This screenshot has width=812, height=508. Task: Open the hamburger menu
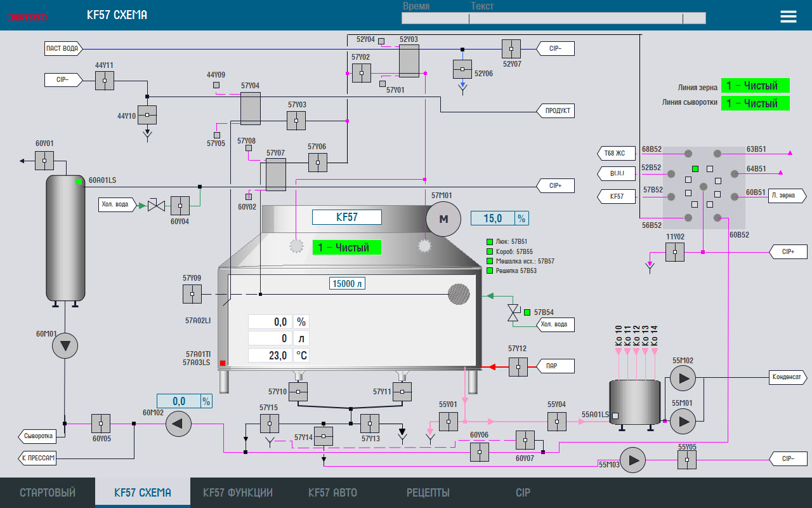[x=788, y=17]
